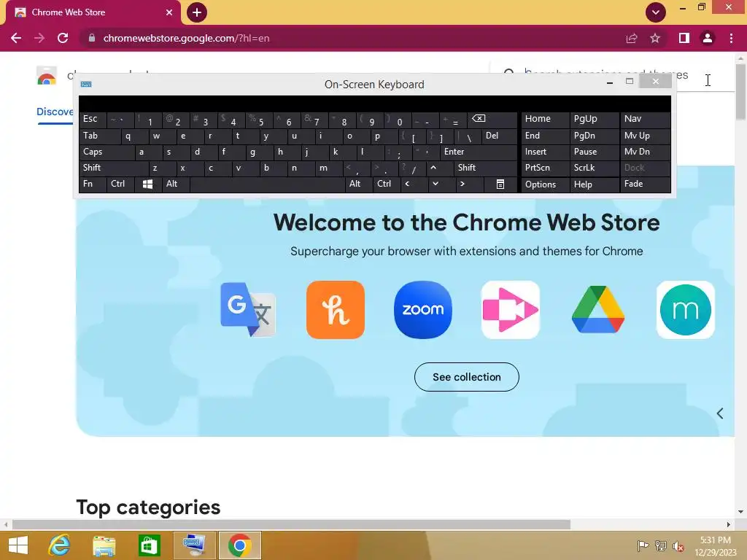Click the share page icon in address bar

pos(632,38)
